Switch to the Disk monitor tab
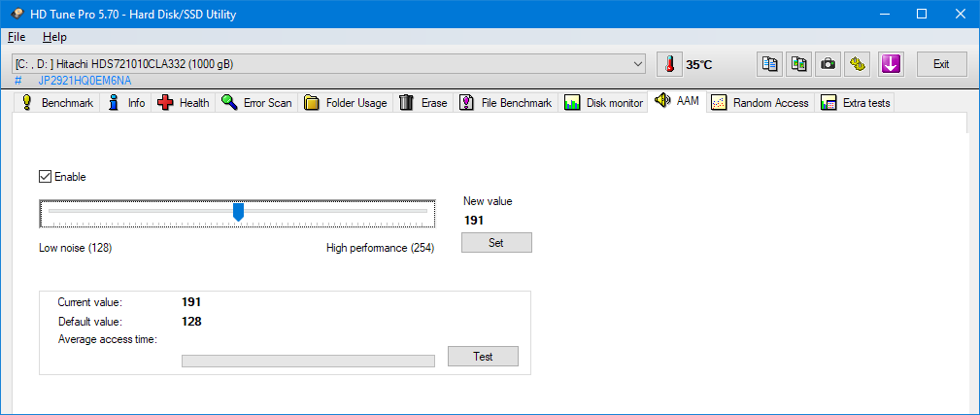Image resolution: width=980 pixels, height=415 pixels. [603, 102]
